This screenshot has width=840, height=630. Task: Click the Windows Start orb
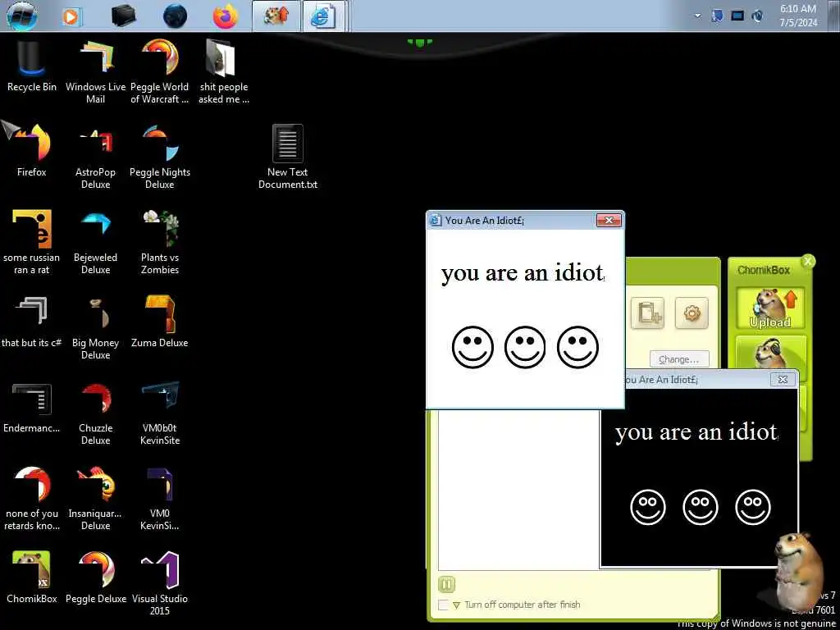click(x=22, y=15)
